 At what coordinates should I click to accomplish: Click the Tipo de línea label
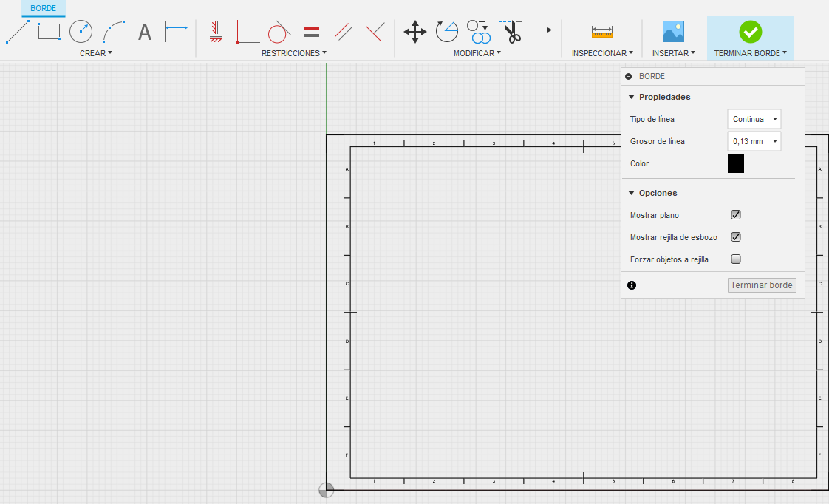(652, 119)
